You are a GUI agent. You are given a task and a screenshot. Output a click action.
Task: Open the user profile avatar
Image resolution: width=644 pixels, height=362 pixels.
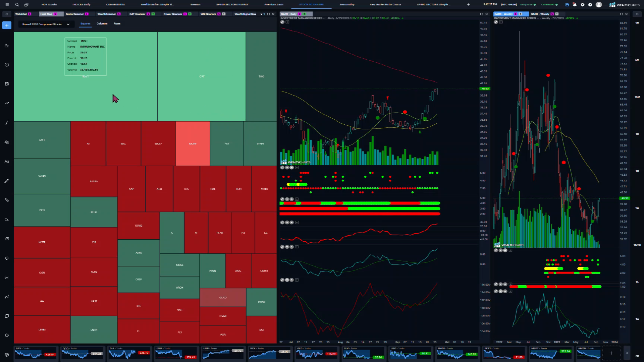599,5
